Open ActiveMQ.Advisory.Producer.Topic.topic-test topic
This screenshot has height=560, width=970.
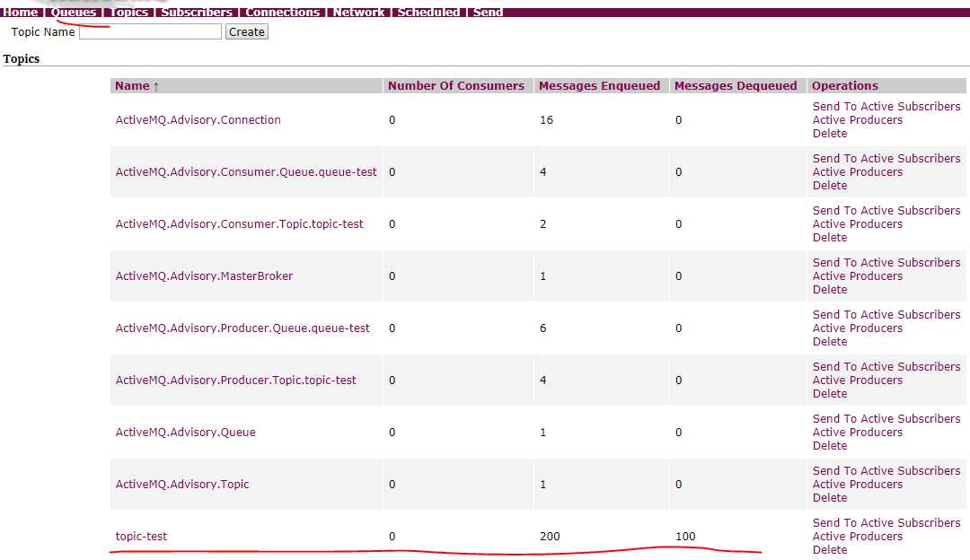tap(235, 381)
